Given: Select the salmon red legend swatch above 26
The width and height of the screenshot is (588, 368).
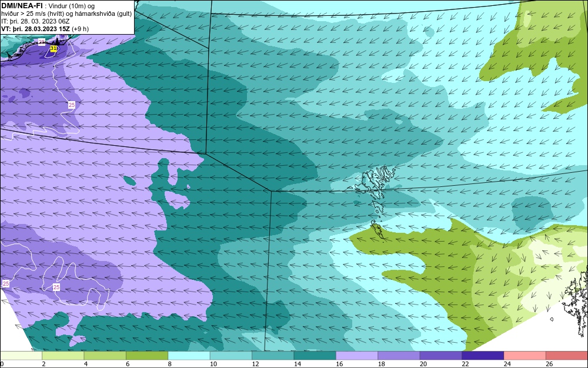Looking at the screenshot, I should point(567,356).
